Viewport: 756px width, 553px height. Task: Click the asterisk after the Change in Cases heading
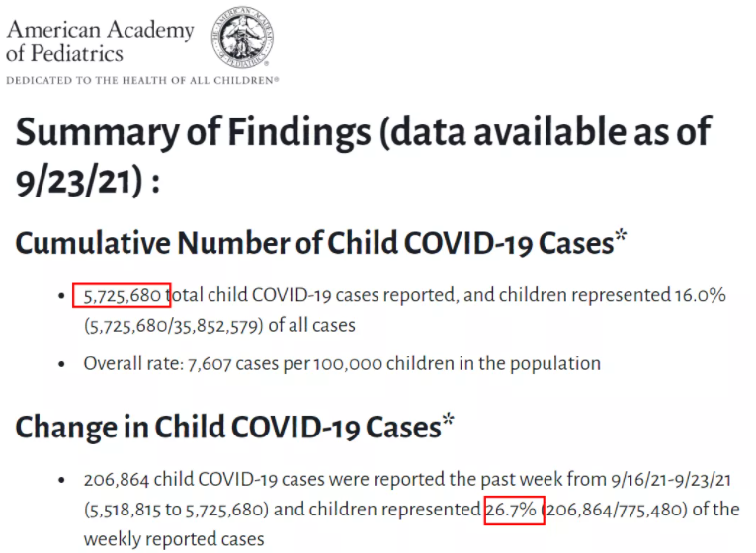(x=448, y=422)
